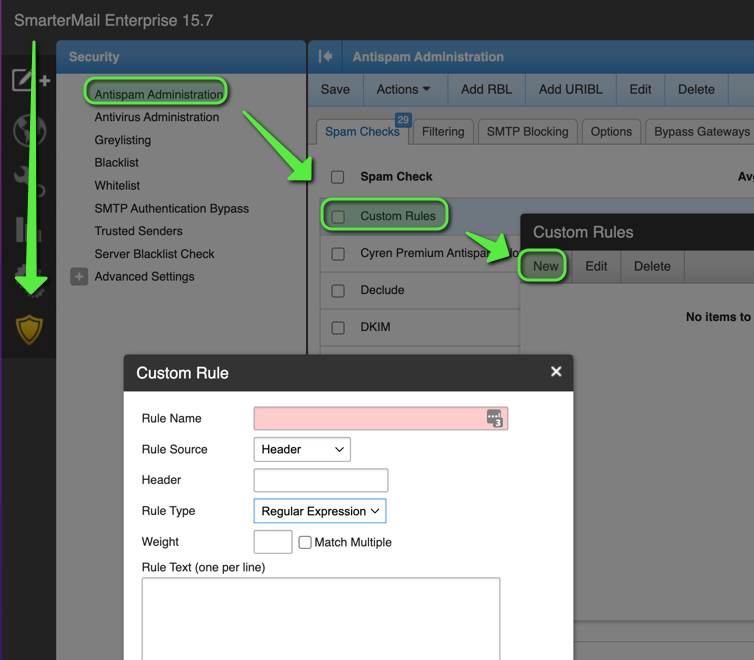754x660 pixels.
Task: Select the Declude spam check checkbox
Action: [338, 291]
